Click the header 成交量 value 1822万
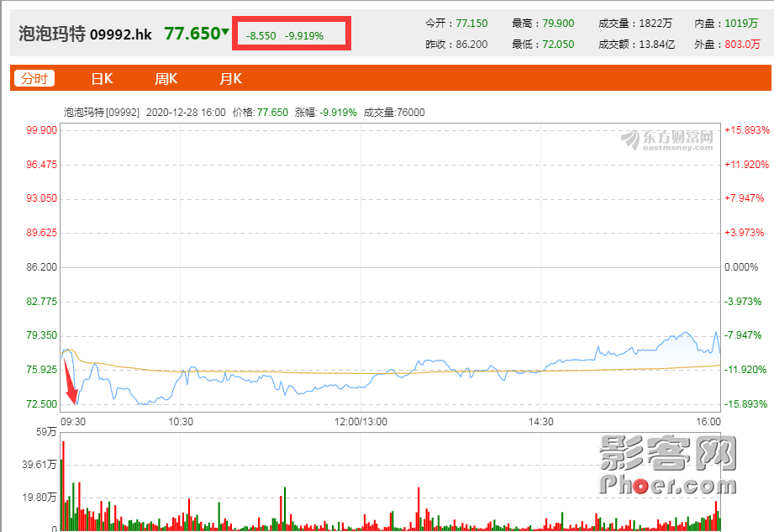This screenshot has height=532, width=774. point(656,24)
